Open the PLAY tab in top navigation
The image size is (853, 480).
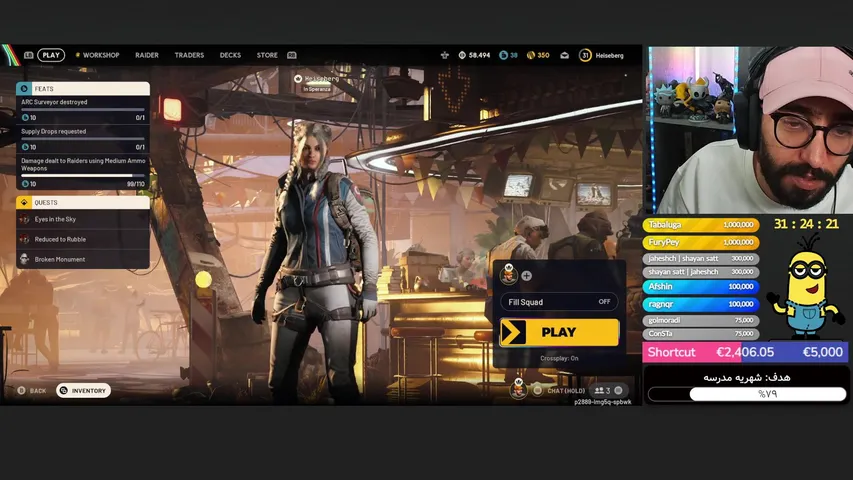[x=51, y=55]
